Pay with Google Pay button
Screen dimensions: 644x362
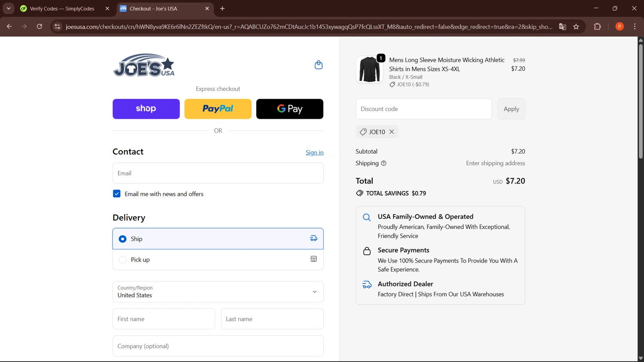click(x=290, y=109)
